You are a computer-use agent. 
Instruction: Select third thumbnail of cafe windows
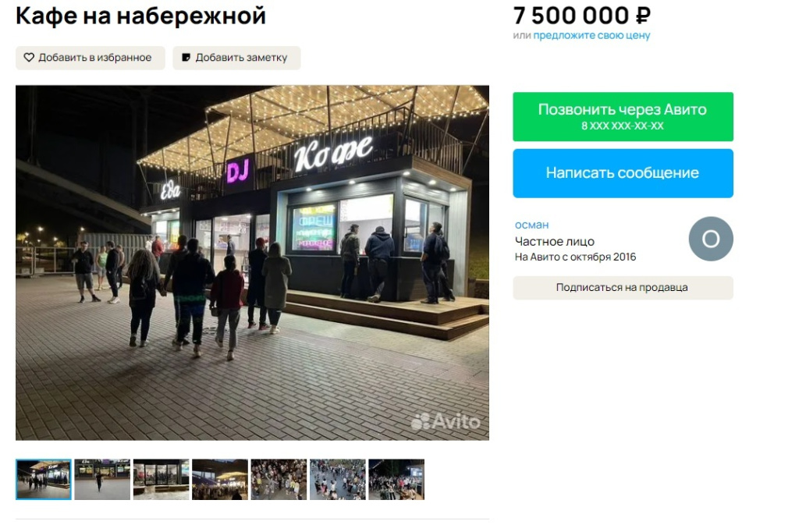(161, 480)
